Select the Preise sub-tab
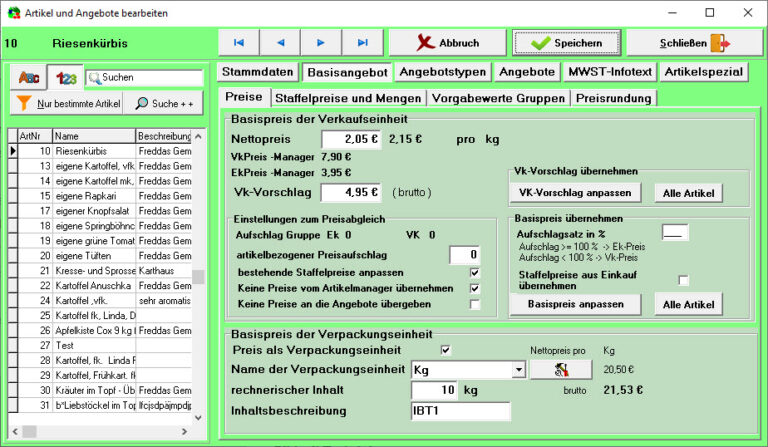Image resolution: width=768 pixels, height=447 pixels. (x=244, y=97)
